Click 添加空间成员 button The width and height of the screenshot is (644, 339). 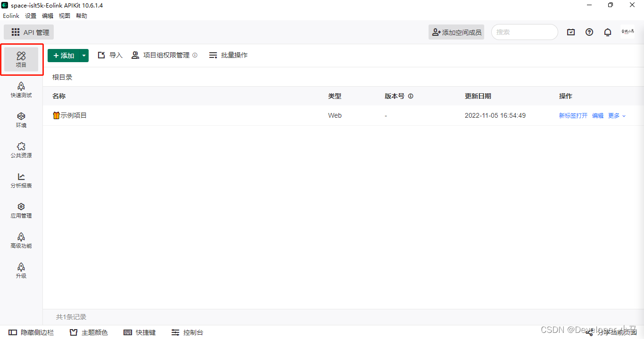[x=456, y=32]
